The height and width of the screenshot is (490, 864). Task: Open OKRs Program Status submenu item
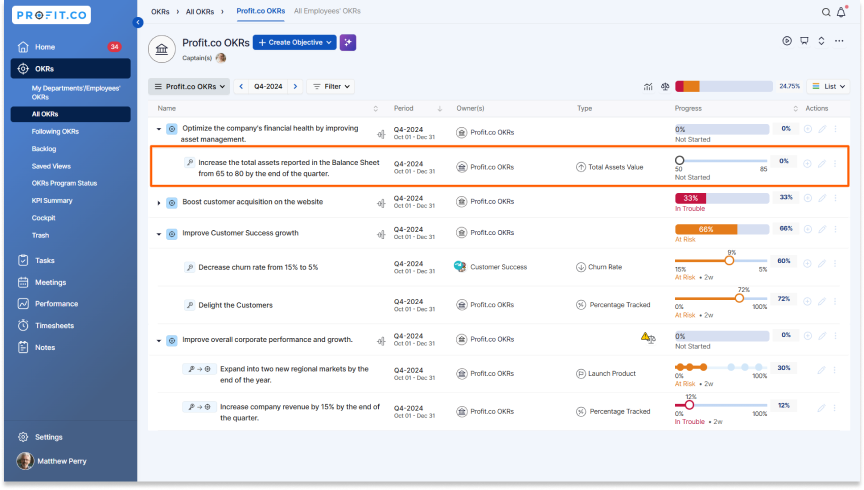64,184
